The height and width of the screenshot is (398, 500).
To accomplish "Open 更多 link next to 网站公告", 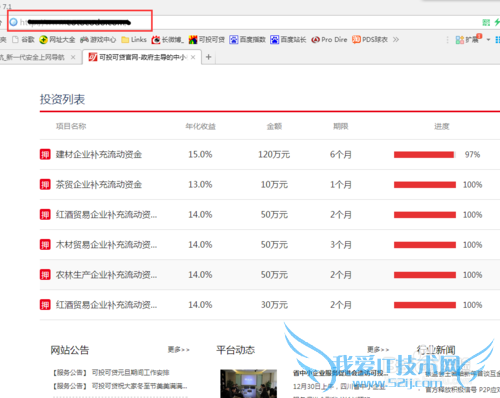I will tap(178, 349).
